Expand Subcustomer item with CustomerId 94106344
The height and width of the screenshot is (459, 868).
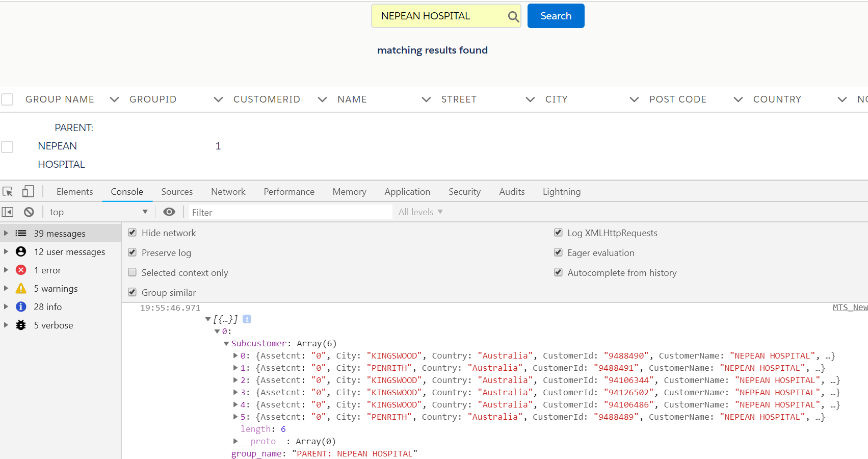(235, 380)
